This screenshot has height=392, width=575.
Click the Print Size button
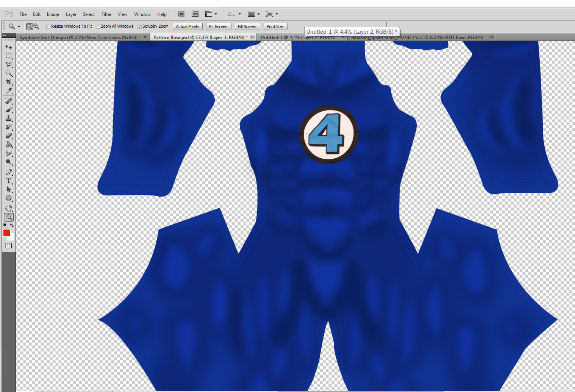275,27
